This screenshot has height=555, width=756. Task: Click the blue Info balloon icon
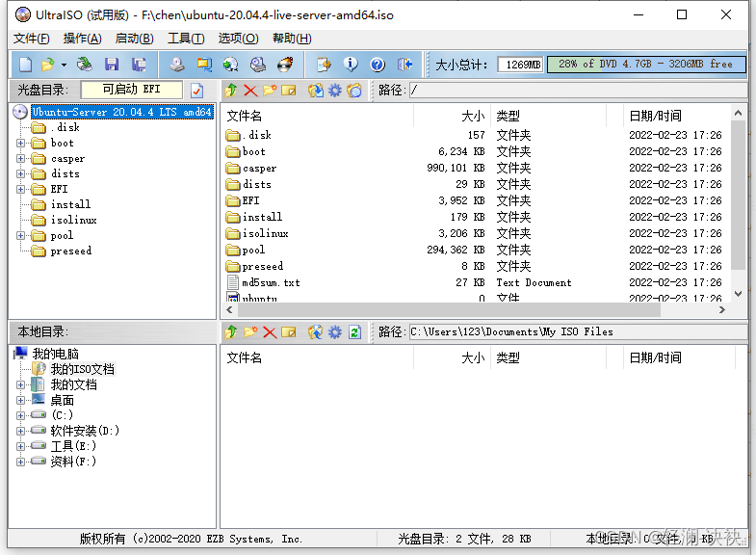click(x=351, y=65)
